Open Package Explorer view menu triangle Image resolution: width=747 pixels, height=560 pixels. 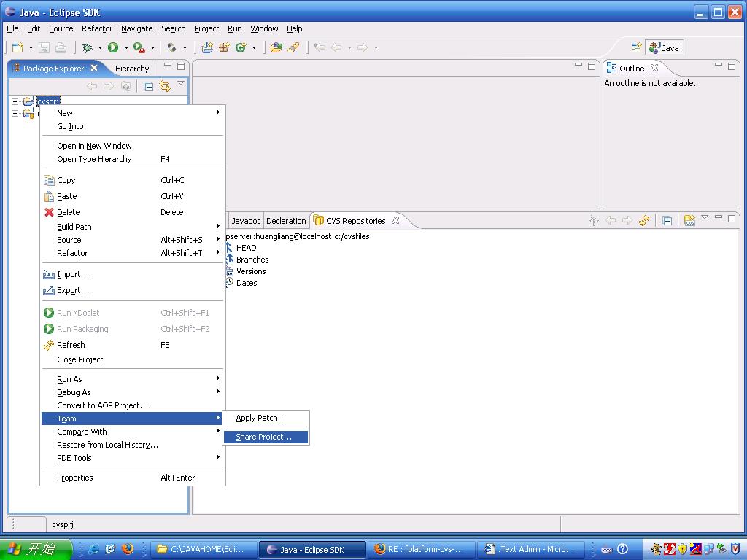tap(181, 83)
